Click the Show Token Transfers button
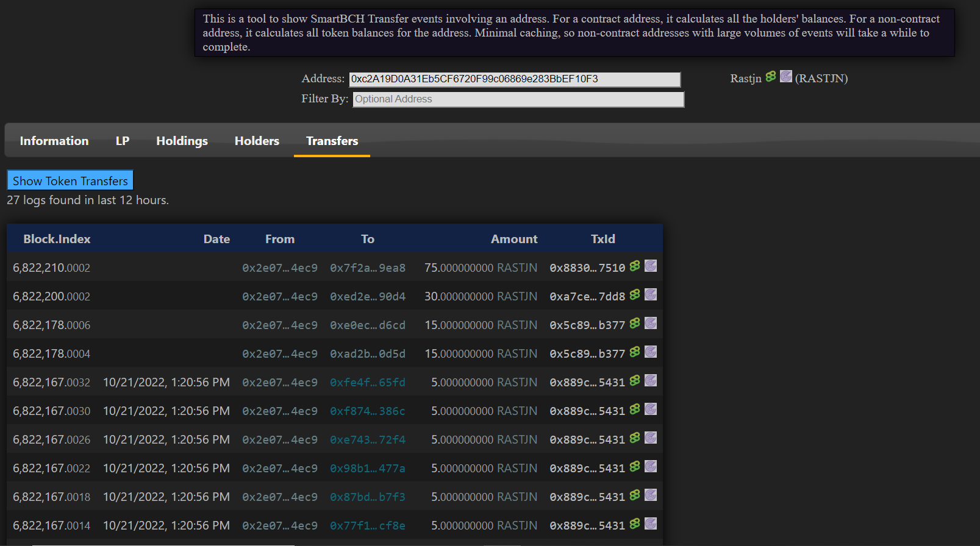This screenshot has width=980, height=546. (70, 180)
